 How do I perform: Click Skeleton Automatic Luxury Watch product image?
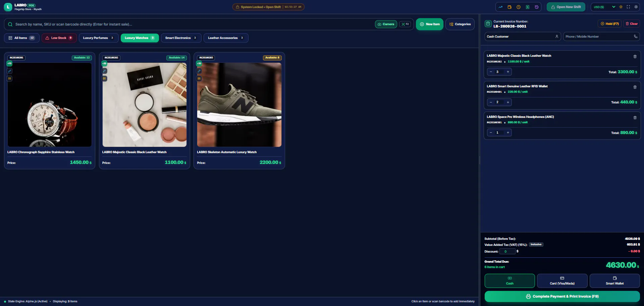(x=239, y=105)
